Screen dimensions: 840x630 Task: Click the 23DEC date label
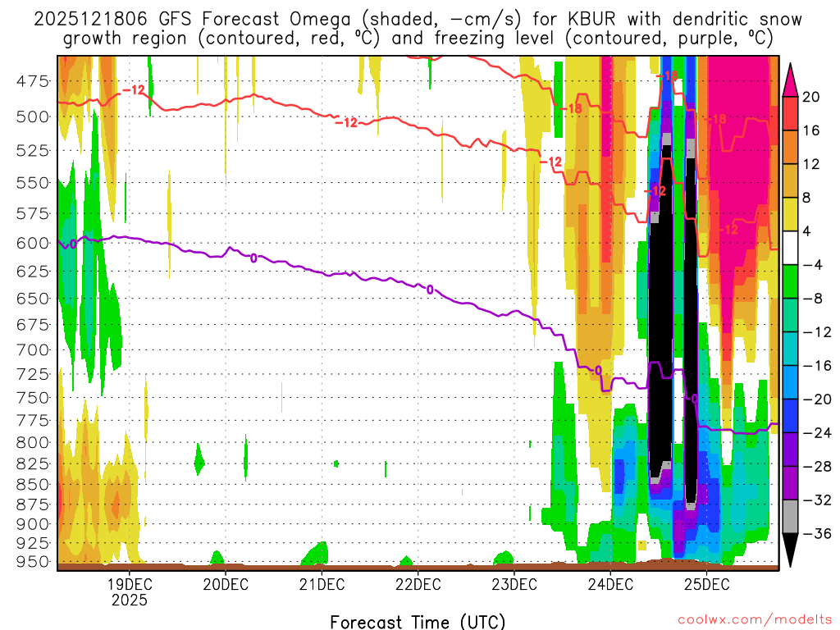[514, 584]
